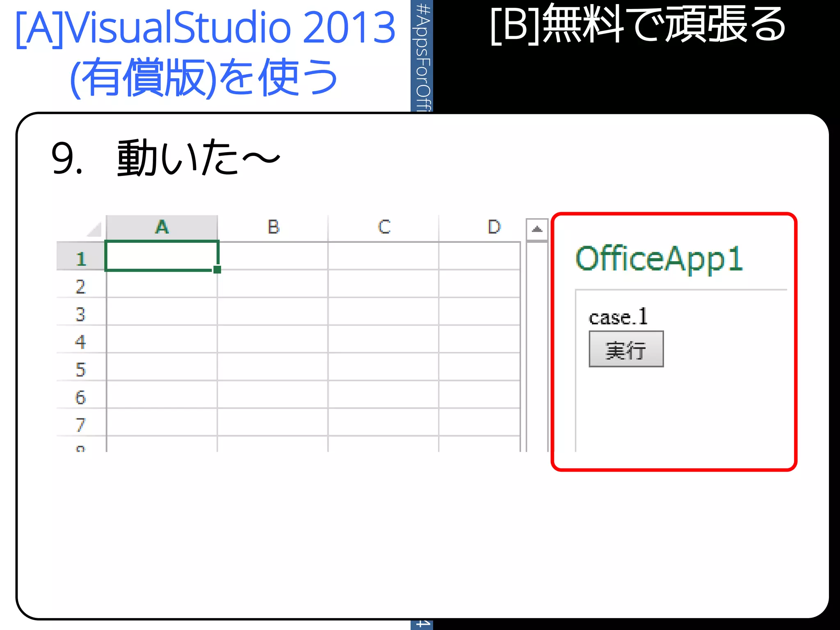Click the case.1 label text

coord(618,317)
